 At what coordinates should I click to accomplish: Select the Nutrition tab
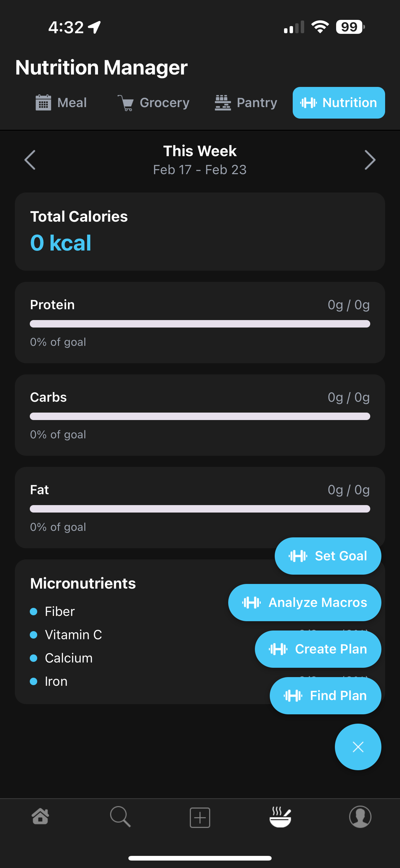point(339,103)
